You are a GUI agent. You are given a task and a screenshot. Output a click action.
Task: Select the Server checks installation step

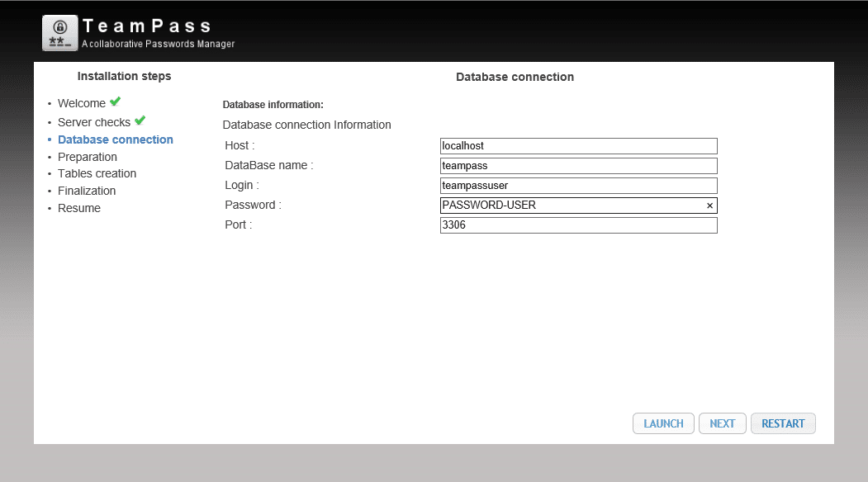pyautogui.click(x=94, y=122)
